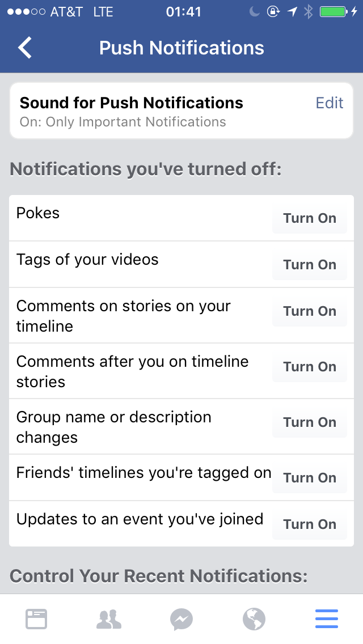Viewport: 363px width, 644px height.
Task: Open the hamburger More menu icon
Action: 327,619
